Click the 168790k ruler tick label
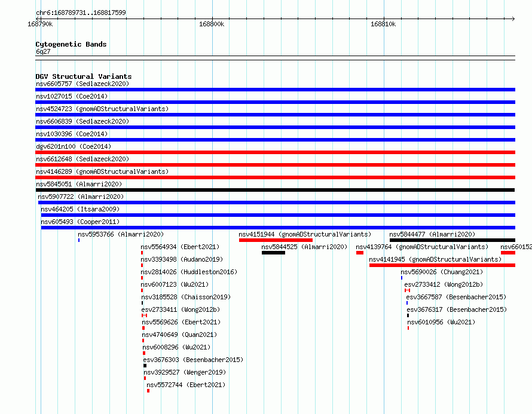Viewport: 532px width, 414px height. coord(40,24)
